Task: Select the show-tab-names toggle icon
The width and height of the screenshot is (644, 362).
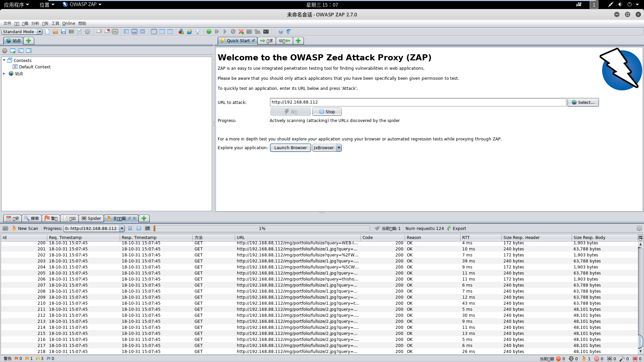Action: (x=115, y=32)
